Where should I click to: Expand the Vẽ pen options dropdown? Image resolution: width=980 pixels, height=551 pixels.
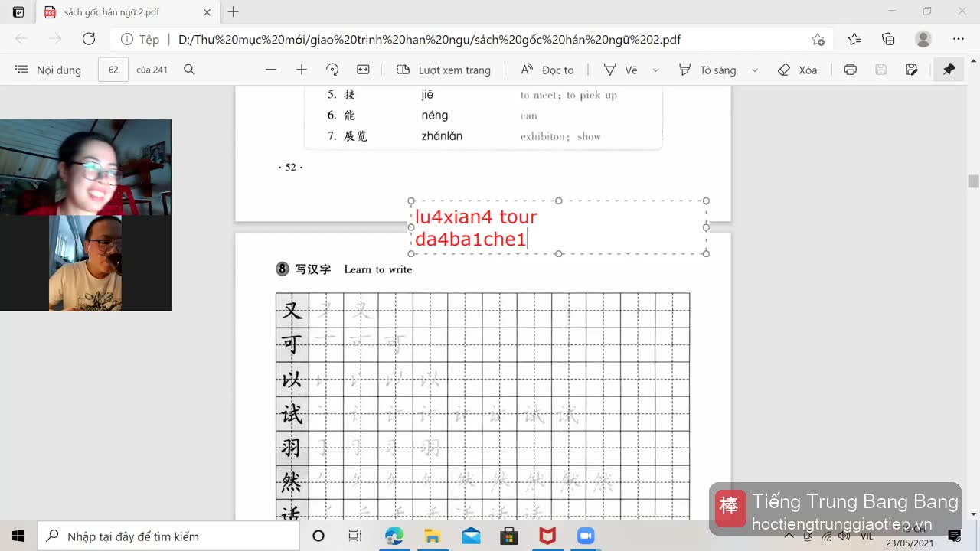[655, 70]
